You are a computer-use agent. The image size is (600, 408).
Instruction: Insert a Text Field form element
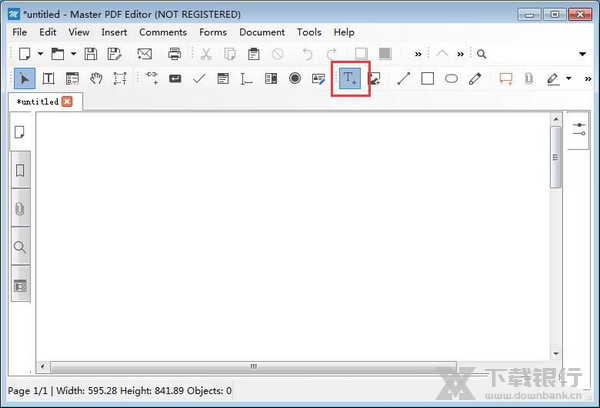(246, 79)
